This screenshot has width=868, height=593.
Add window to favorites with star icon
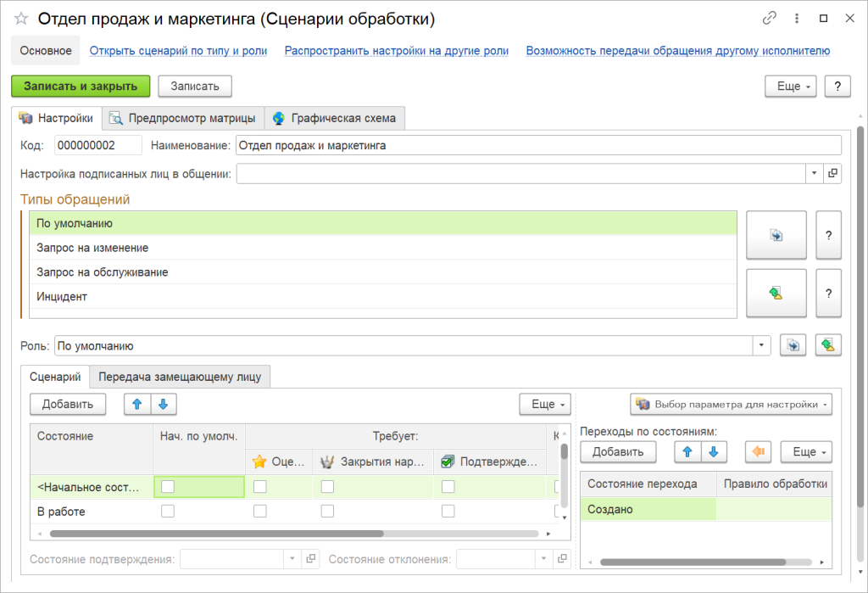coord(21,19)
